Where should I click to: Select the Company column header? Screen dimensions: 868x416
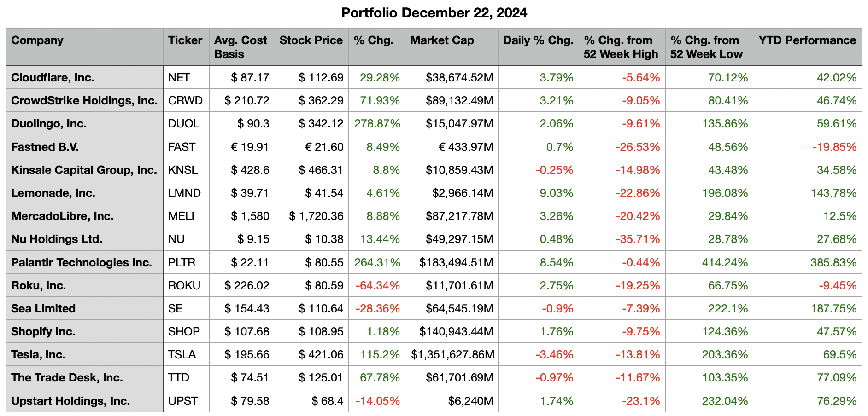coord(37,40)
